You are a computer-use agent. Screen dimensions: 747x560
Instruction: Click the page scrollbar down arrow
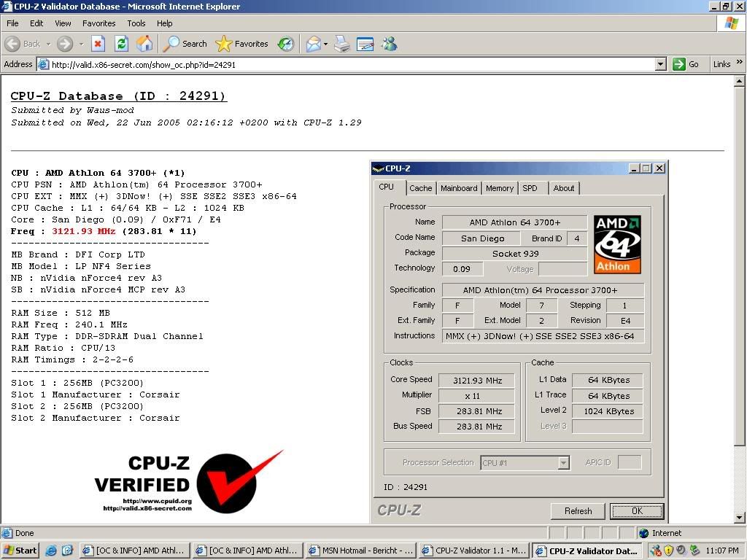739,517
